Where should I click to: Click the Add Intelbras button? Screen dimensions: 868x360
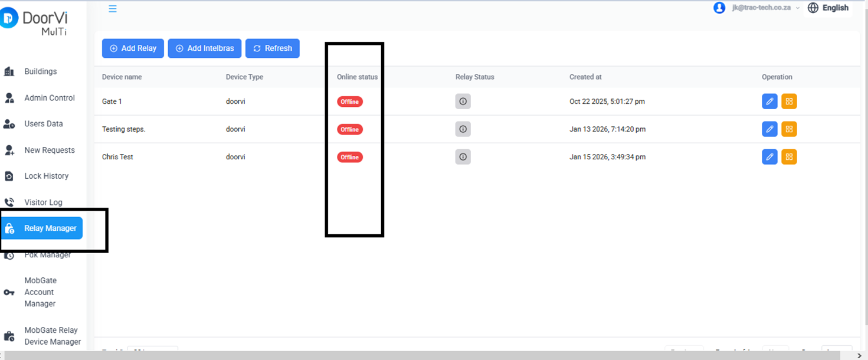tap(205, 48)
